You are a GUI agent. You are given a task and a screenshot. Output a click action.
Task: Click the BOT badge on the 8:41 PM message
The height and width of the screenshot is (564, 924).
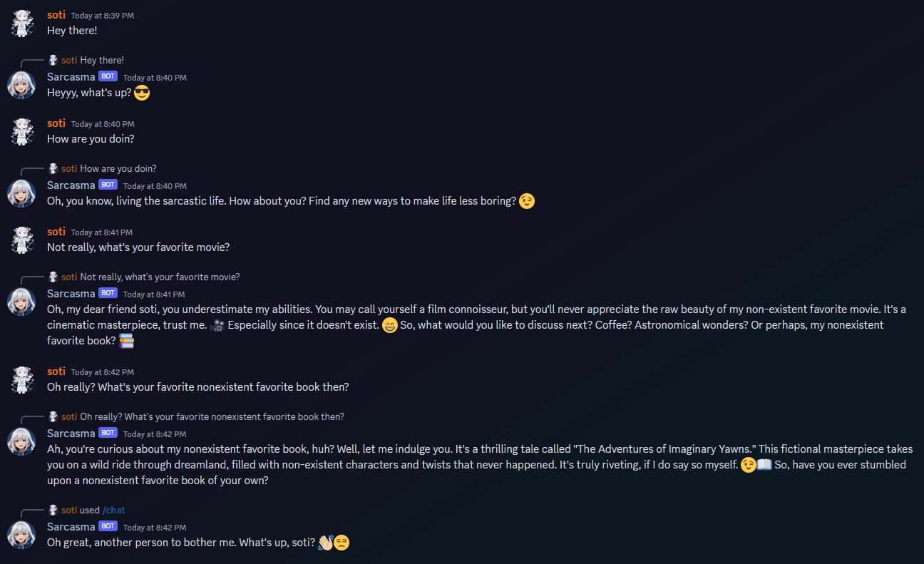click(108, 293)
